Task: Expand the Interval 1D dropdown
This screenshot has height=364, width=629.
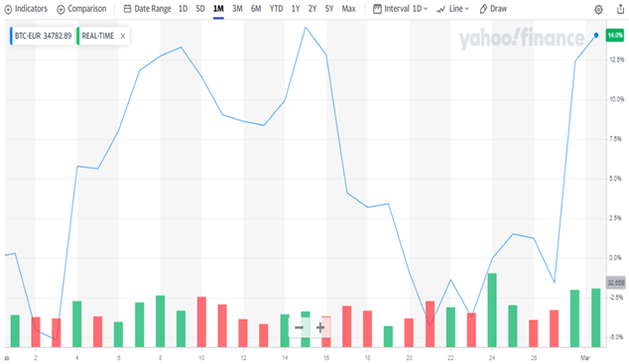Action: [x=401, y=9]
